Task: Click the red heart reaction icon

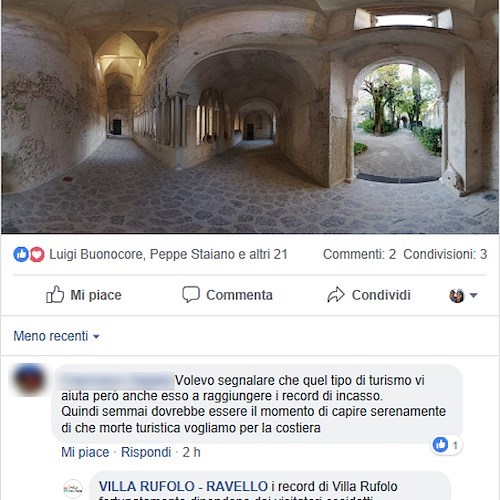Action: [x=37, y=255]
